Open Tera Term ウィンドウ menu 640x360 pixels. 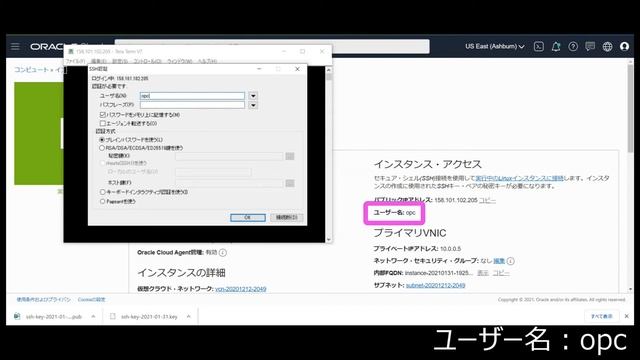pos(180,61)
